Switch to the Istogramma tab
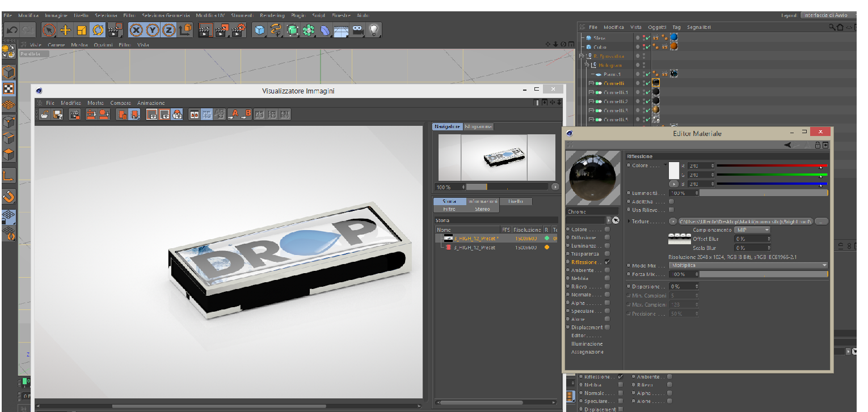The height and width of the screenshot is (412, 868). 478,126
